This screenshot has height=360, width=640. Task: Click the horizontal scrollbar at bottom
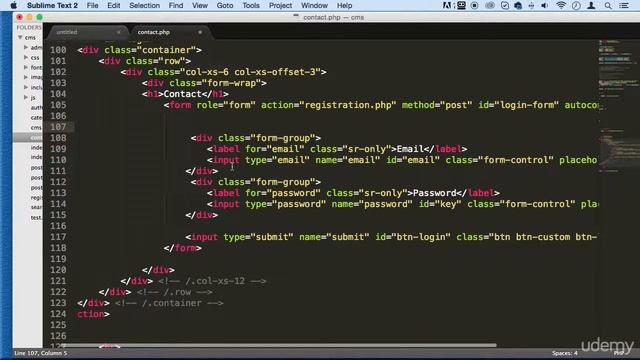tap(280, 345)
